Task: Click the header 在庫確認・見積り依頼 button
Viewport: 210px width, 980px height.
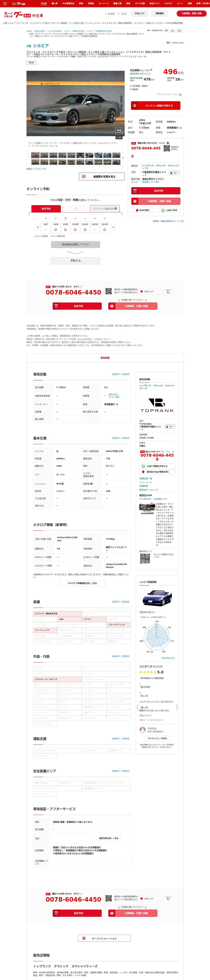Action: (192, 13)
